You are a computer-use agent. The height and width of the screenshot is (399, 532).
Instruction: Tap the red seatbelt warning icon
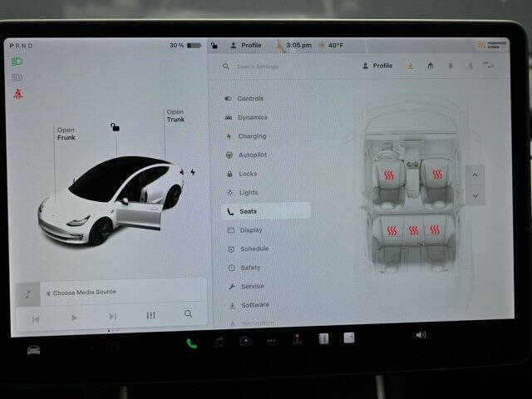(18, 94)
